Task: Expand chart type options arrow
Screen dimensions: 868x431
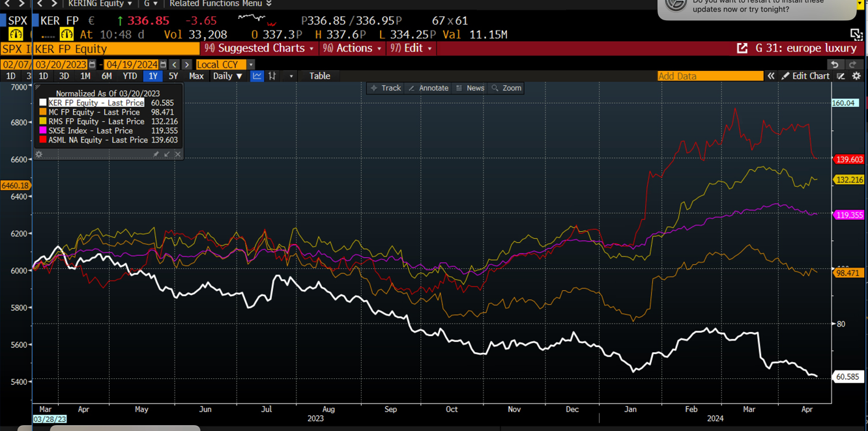Action: coord(291,76)
